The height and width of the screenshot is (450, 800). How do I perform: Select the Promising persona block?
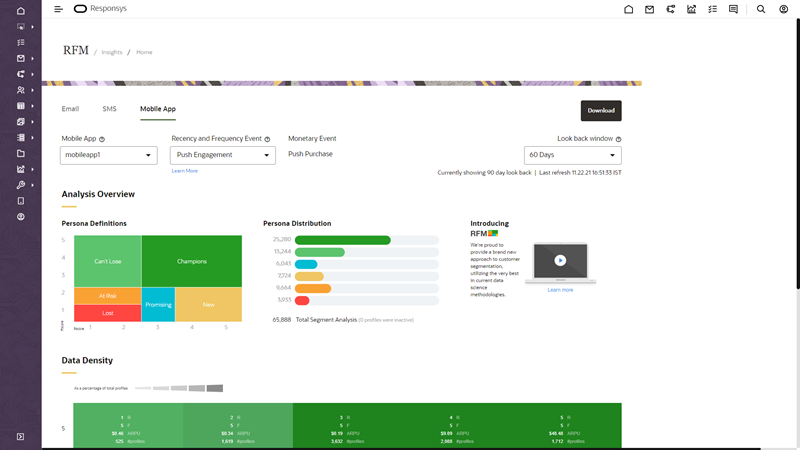158,305
